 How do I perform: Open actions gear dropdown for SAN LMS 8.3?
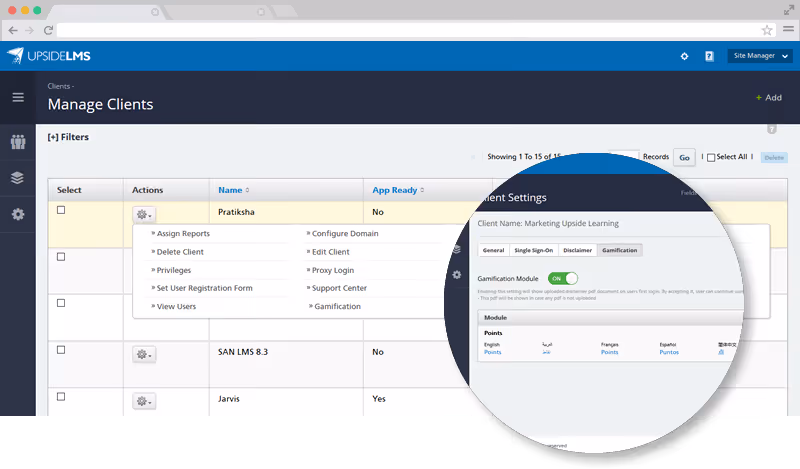[x=144, y=354]
